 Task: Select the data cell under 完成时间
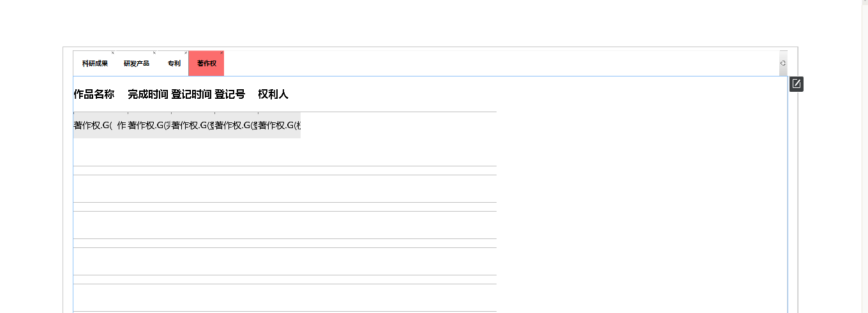coord(149,126)
